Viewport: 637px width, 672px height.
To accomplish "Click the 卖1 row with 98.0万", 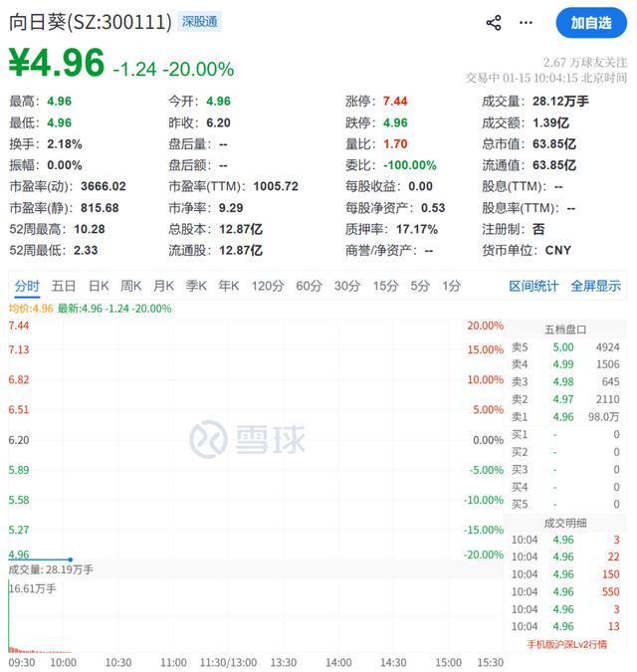I will [565, 416].
